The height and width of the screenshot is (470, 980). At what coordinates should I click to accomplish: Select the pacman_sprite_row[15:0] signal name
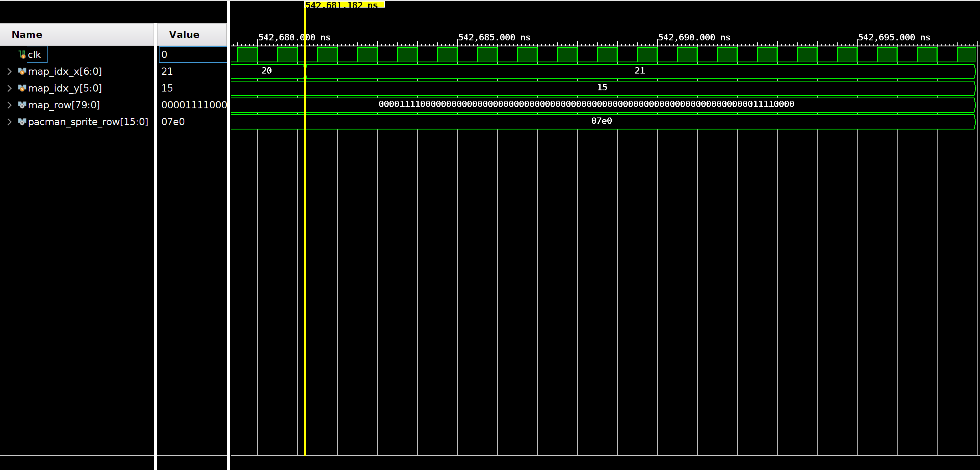(88, 122)
